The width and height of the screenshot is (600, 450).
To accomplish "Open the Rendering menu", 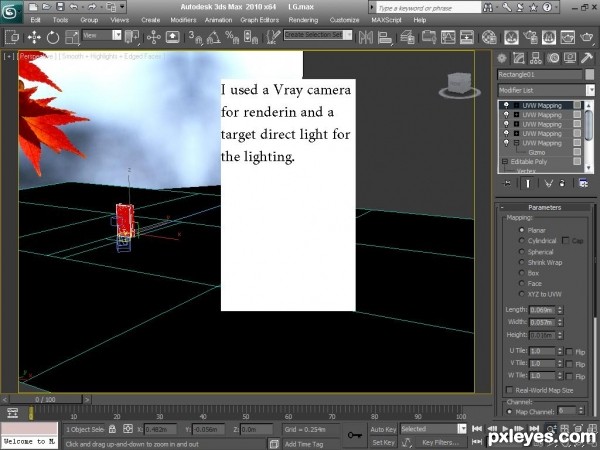I will tap(303, 20).
